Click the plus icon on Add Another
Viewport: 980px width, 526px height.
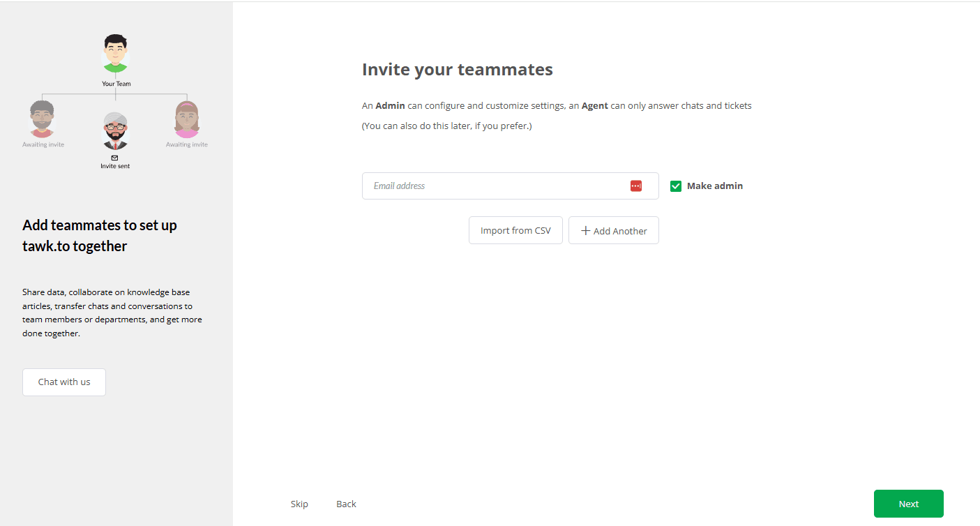pyautogui.click(x=585, y=231)
